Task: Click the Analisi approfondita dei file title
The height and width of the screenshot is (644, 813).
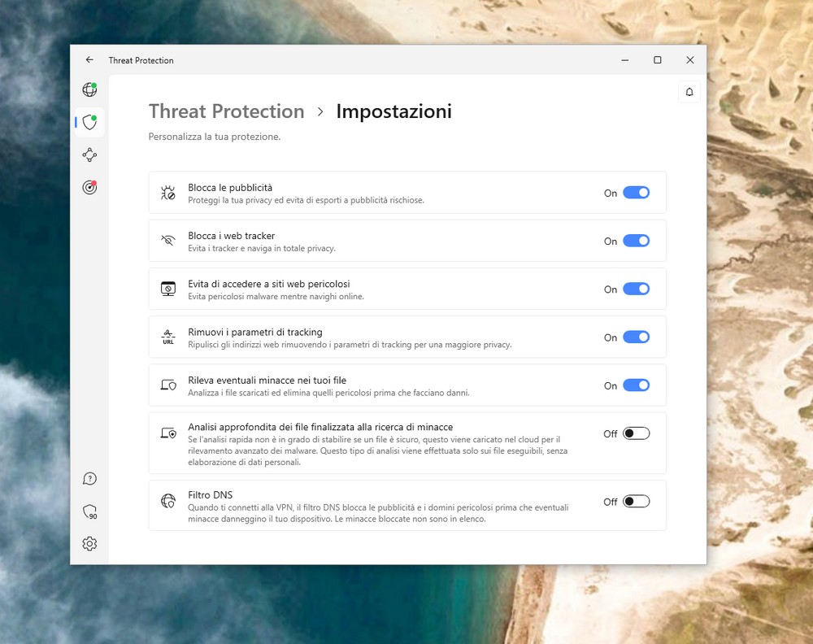Action: tap(320, 427)
